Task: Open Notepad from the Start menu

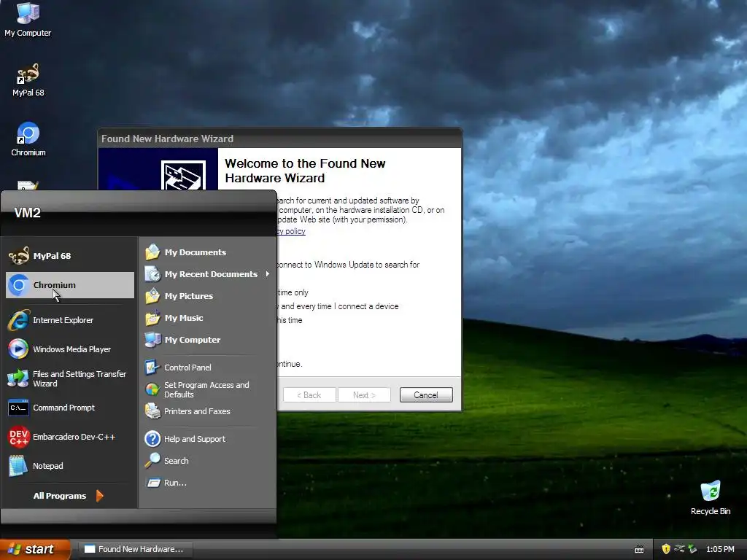Action: [x=69, y=466]
